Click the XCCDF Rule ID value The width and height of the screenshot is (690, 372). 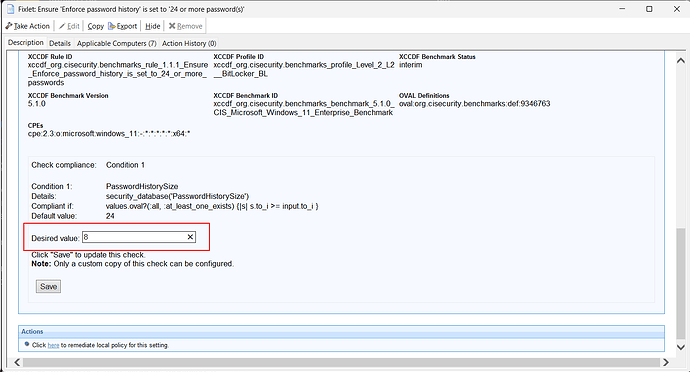118,74
